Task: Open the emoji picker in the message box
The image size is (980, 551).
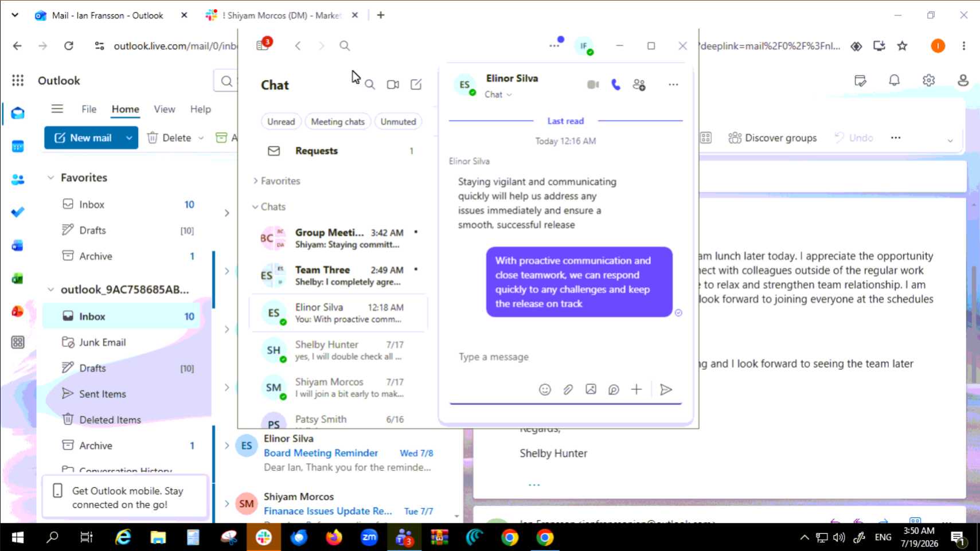Action: click(x=545, y=390)
